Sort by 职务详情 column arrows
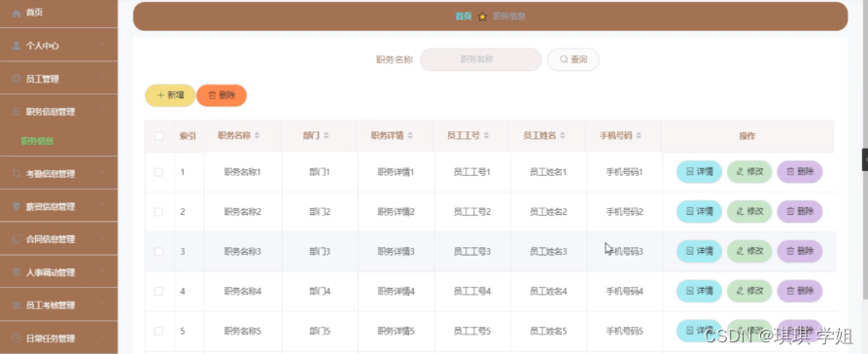This screenshot has width=868, height=354. tap(409, 136)
